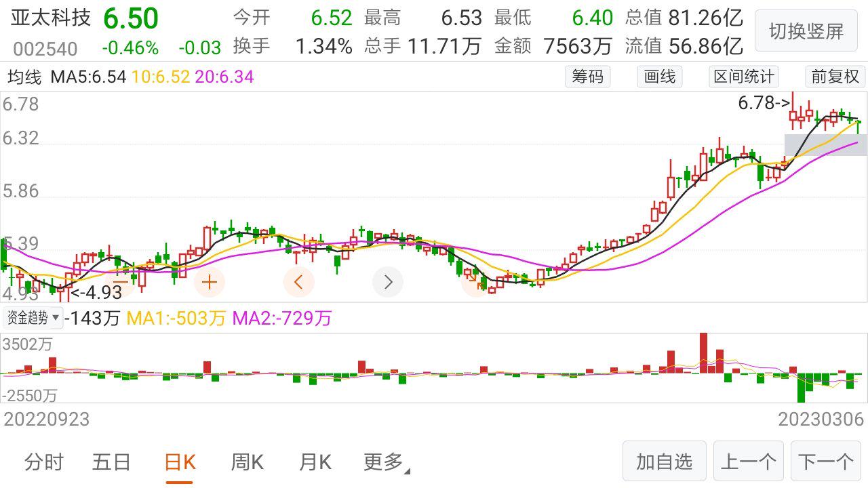
Task: Pan chart earlier with the left arrow icon
Action: [x=298, y=282]
